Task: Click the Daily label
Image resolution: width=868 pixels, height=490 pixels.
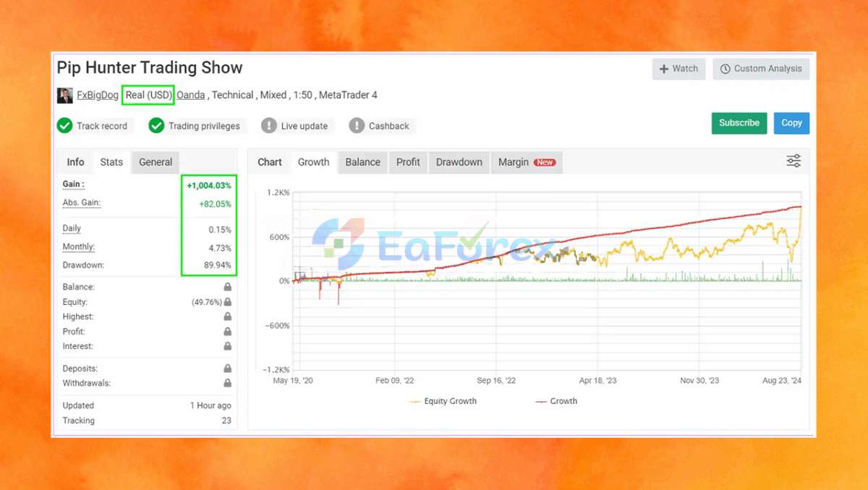Action: coord(72,228)
